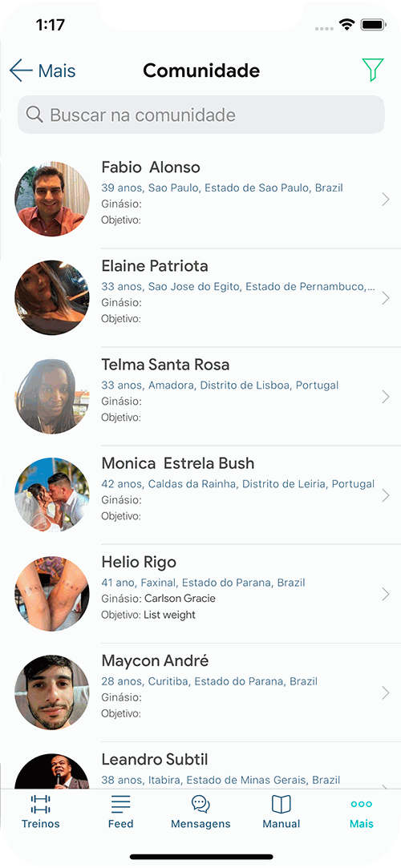Tap the back arrow next to Mais
Image resolution: width=401 pixels, height=868 pixels.
click(21, 71)
